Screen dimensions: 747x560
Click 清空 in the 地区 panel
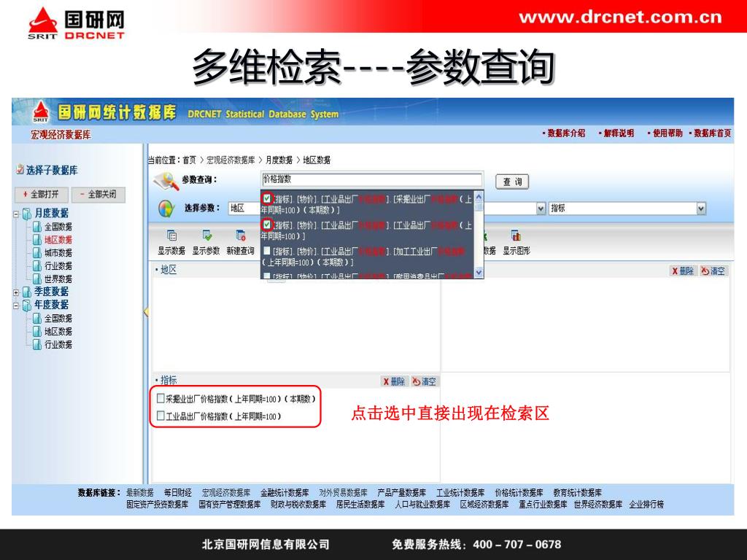pos(713,271)
